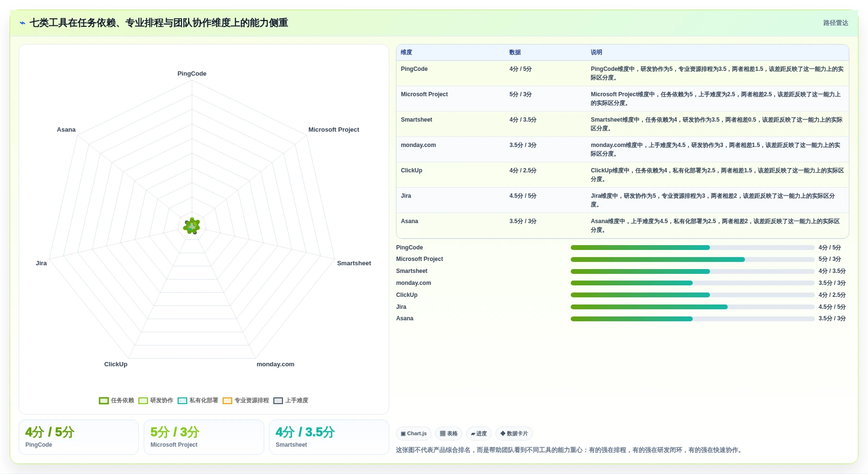Click the 数据卡片 tag chip
868x474 pixels.
point(514,433)
